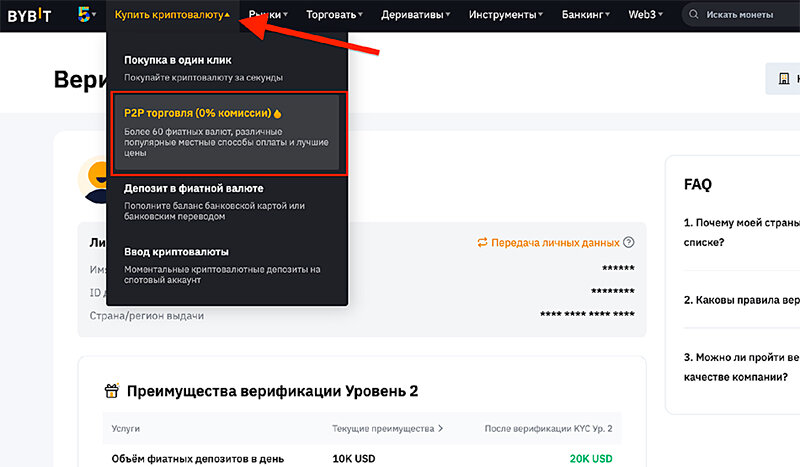Click the FAQ heading
This screenshot has height=467, width=800.
click(x=697, y=184)
